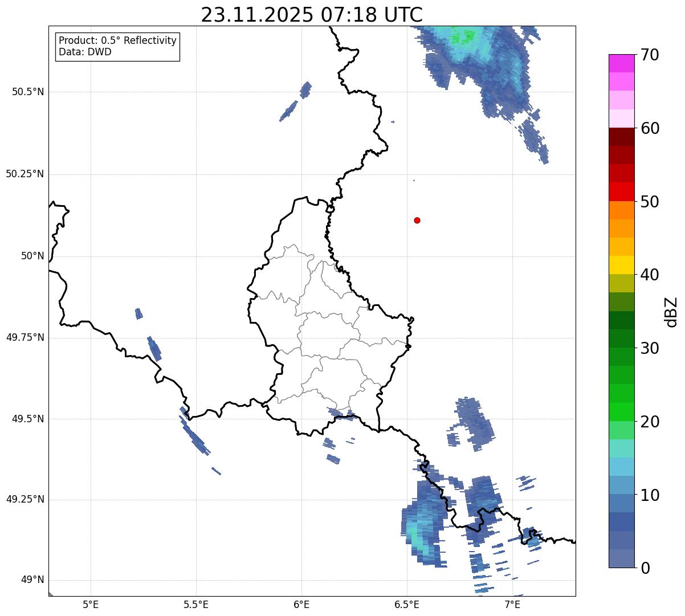Click the '50.5°N' latitude label
Image resolution: width=685 pixels, height=616 pixels.
click(28, 92)
